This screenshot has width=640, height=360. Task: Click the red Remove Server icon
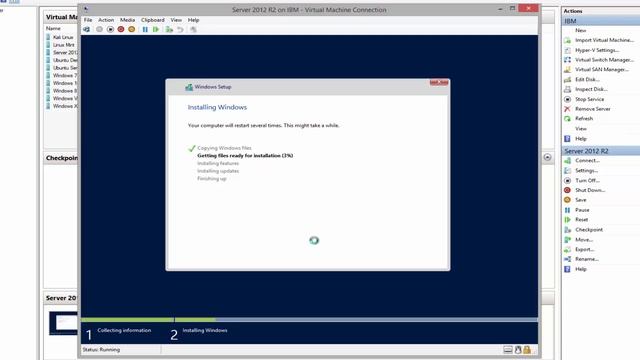click(x=567, y=109)
